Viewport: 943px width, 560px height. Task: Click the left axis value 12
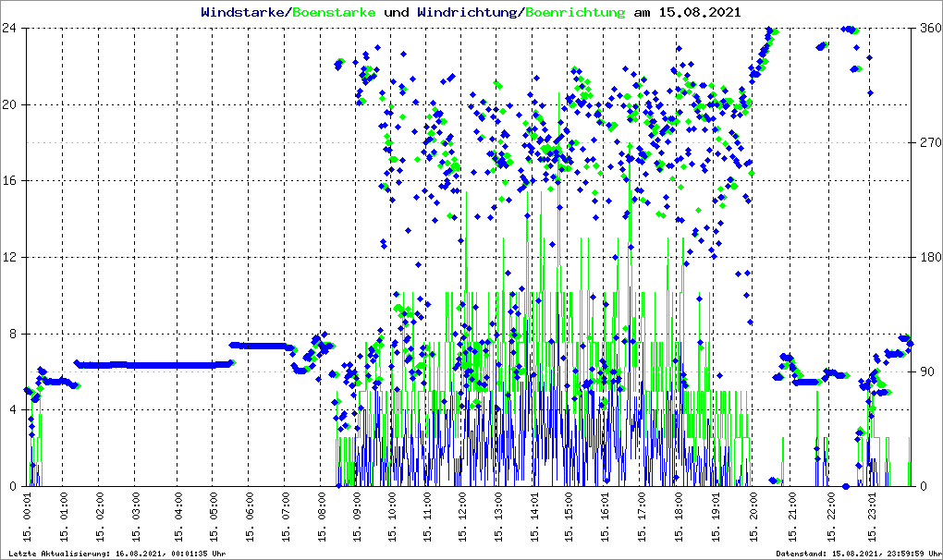tap(9, 257)
